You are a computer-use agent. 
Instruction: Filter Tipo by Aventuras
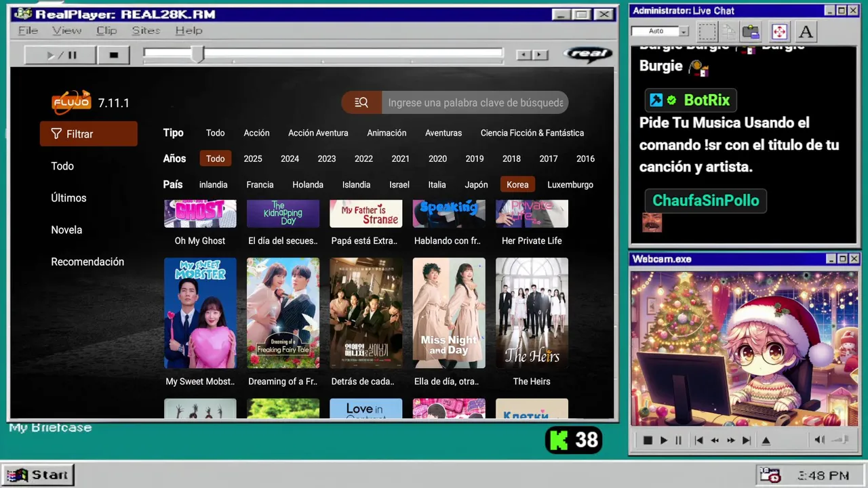pos(443,133)
